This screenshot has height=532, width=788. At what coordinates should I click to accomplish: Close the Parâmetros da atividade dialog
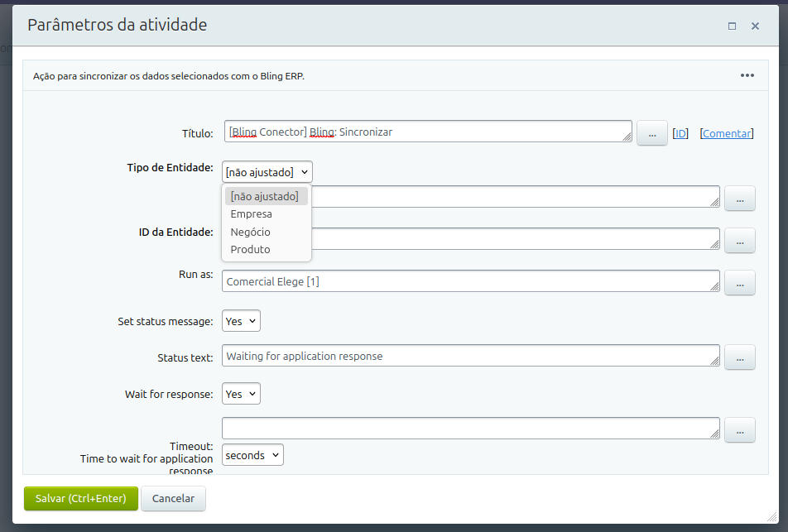tap(755, 26)
